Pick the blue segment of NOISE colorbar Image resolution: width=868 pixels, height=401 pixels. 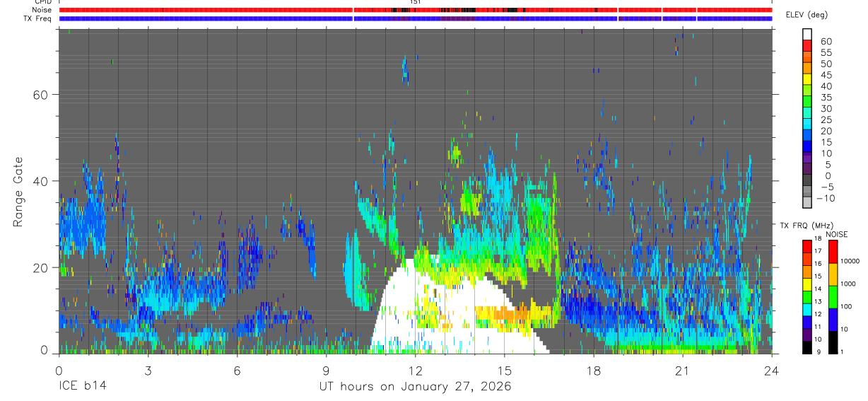(x=832, y=319)
